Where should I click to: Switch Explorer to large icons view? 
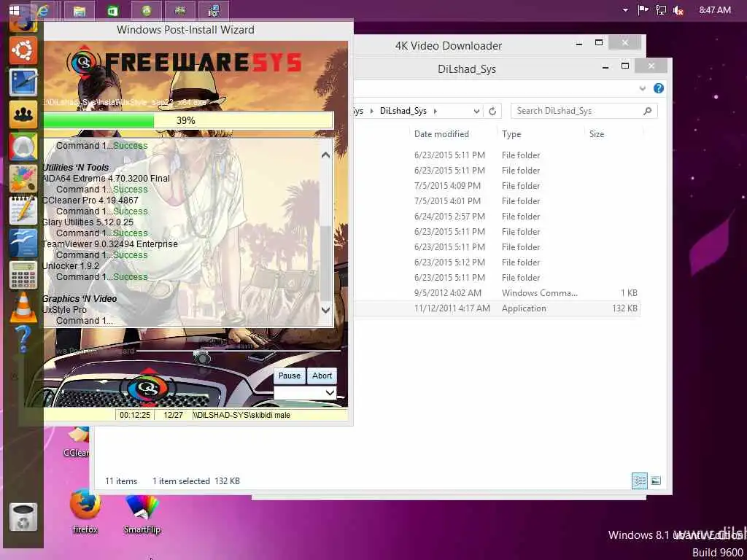[x=656, y=481]
